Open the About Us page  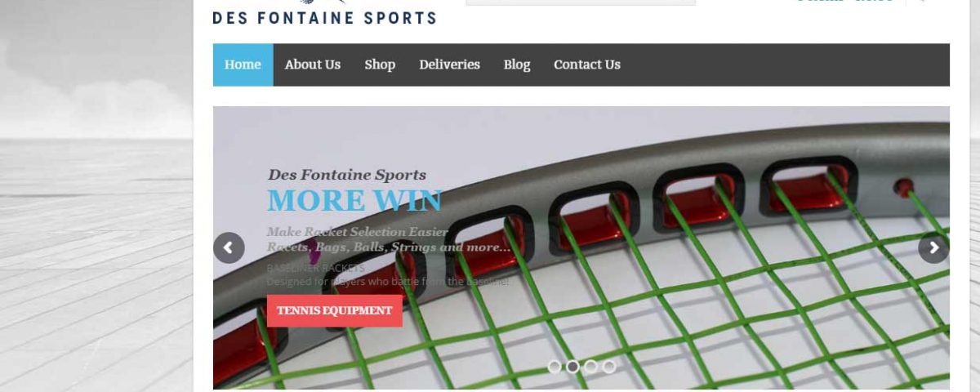(313, 65)
